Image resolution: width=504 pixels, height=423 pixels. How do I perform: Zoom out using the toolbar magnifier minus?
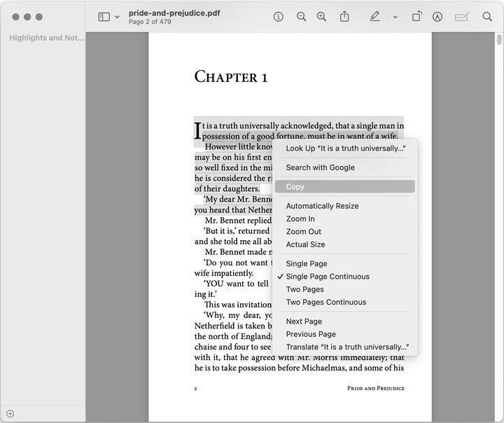(301, 17)
